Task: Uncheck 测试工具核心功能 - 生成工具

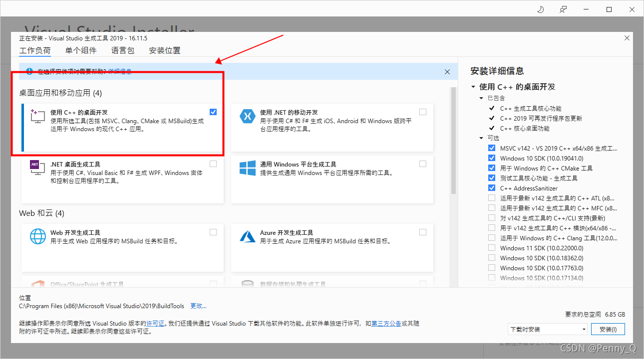Action: [492, 178]
